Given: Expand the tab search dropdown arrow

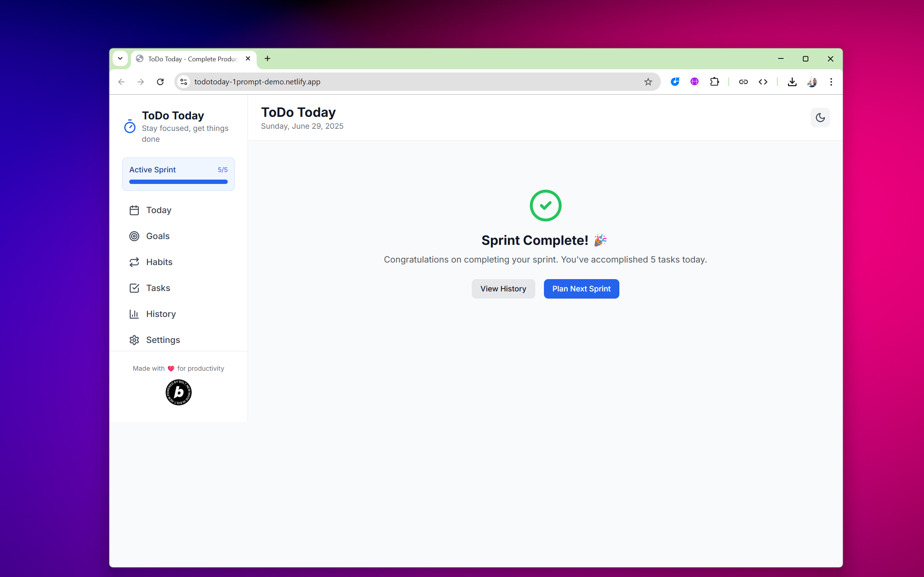Looking at the screenshot, I should [x=120, y=58].
